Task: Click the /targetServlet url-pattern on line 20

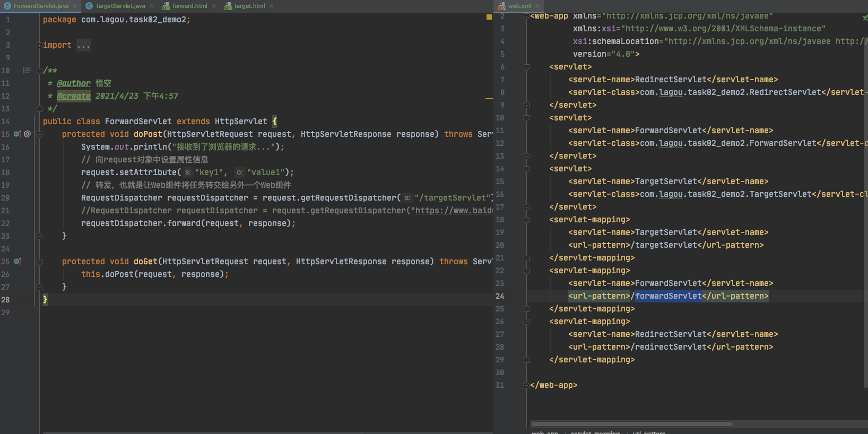Action: 664,245
